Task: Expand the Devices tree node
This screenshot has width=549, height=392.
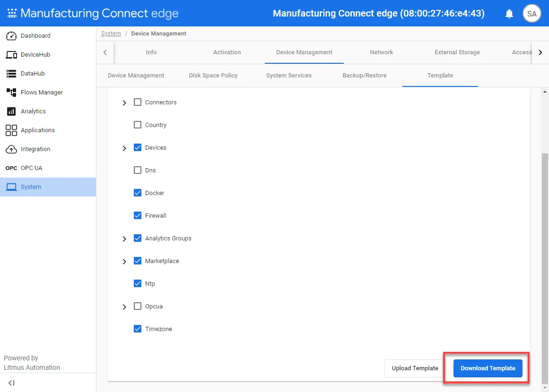Action: click(124, 148)
